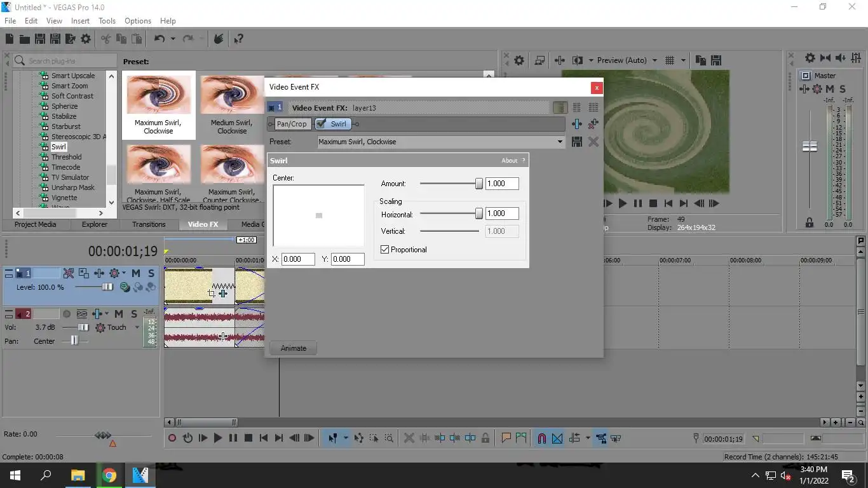Solo audio track 2

(x=134, y=314)
